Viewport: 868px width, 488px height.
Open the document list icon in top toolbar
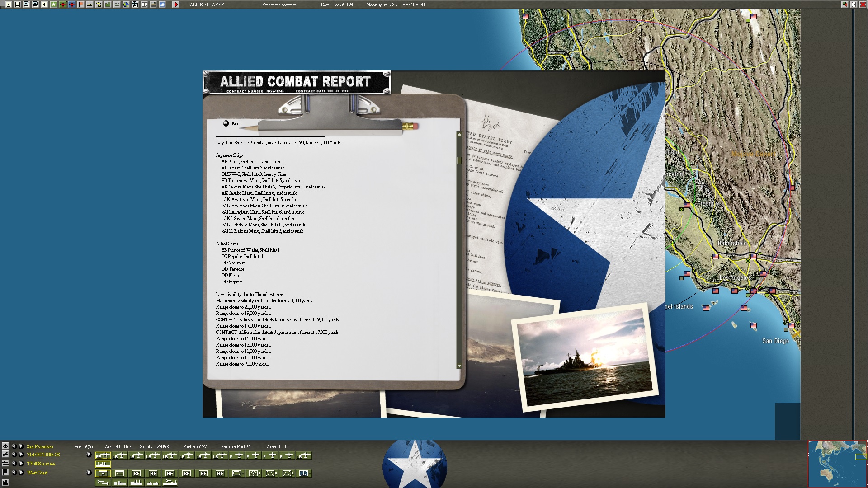click(17, 5)
